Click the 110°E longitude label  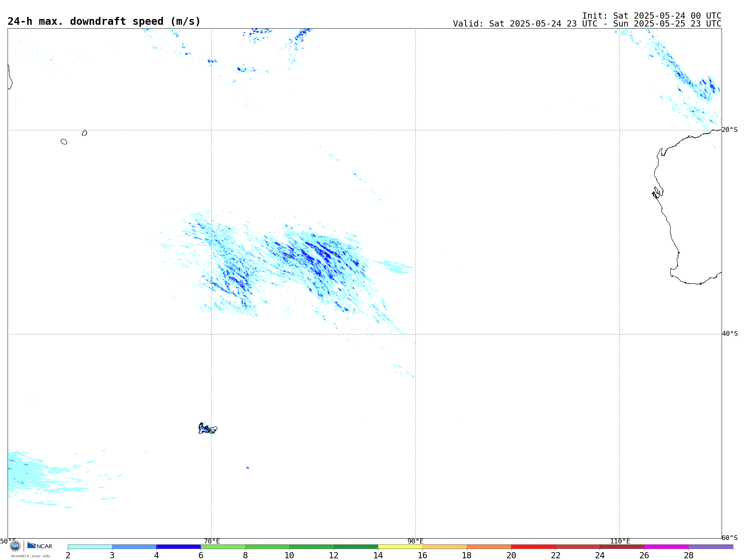click(620, 541)
